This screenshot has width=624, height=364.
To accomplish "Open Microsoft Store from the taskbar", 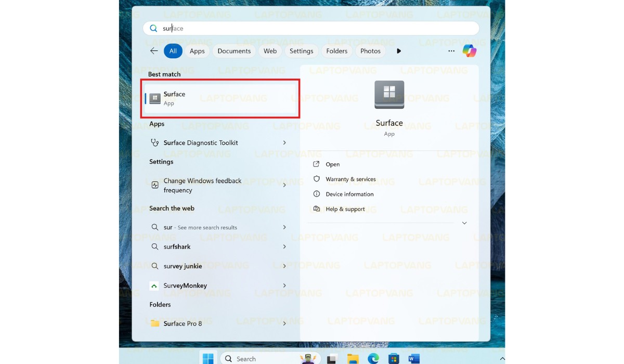I will pos(394,359).
